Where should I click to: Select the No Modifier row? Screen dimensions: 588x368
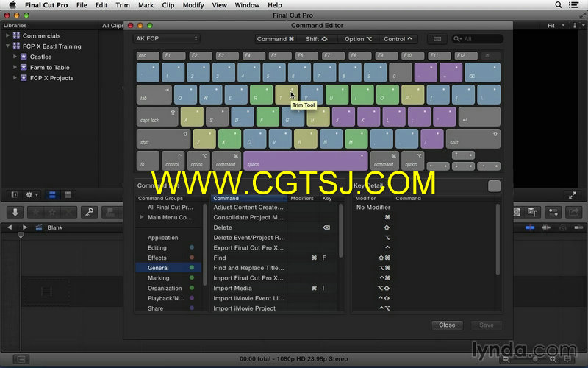point(424,208)
